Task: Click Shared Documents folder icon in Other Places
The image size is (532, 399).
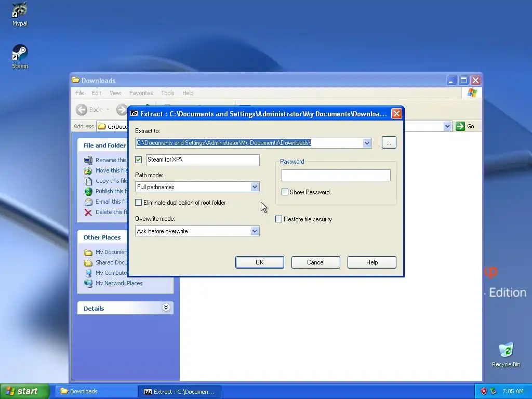Action: coord(88,262)
